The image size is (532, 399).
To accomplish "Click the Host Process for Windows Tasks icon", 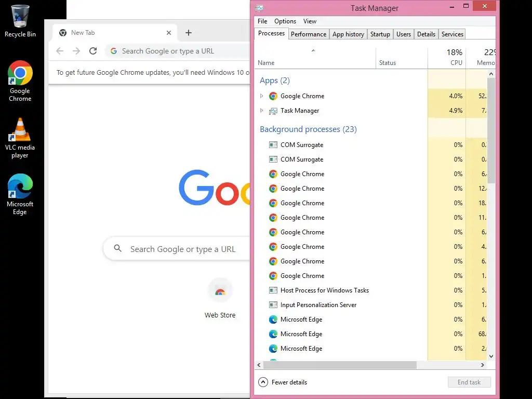I will click(x=273, y=290).
